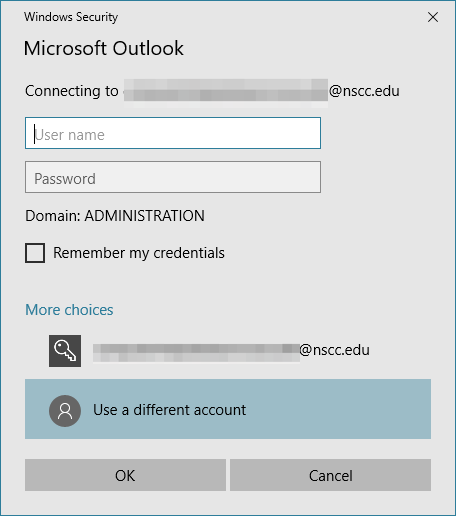This screenshot has height=516, width=456.
Task: Select the saved @nscc.edu credential entry
Action: click(228, 351)
